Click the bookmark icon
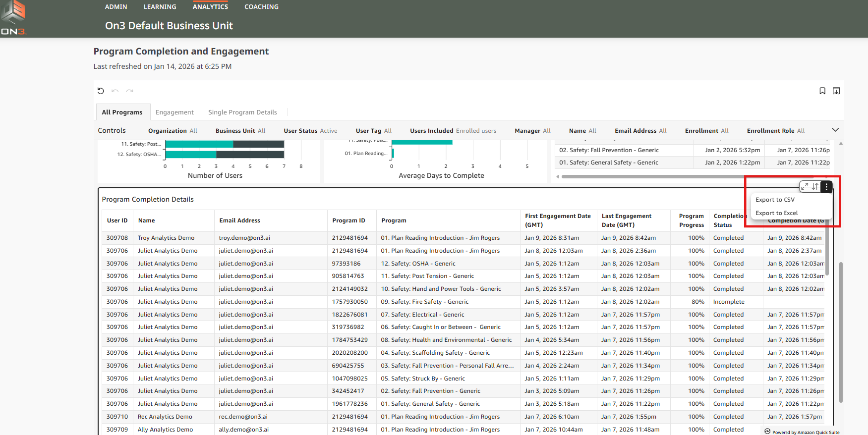The height and width of the screenshot is (435, 868). 822,91
